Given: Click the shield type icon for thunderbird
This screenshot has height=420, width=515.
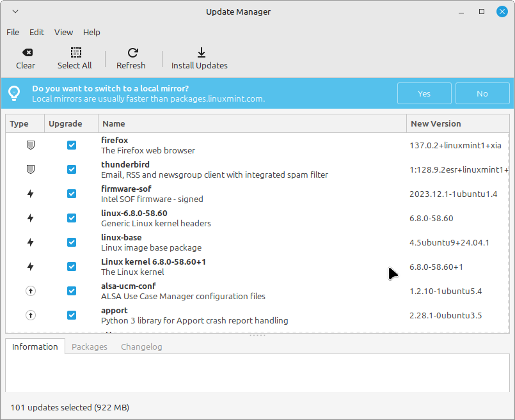Looking at the screenshot, I should tap(31, 169).
